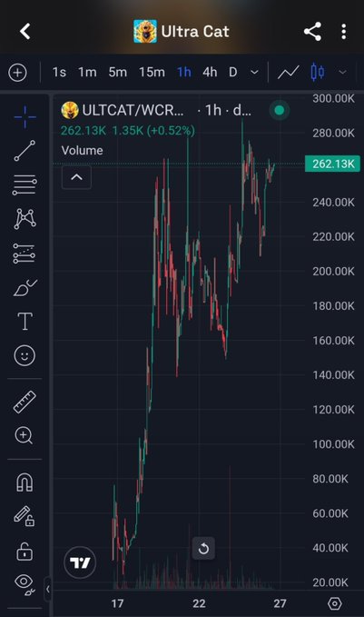Image resolution: width=364 pixels, height=617 pixels.
Task: Switch to line chart style
Action: 289,73
